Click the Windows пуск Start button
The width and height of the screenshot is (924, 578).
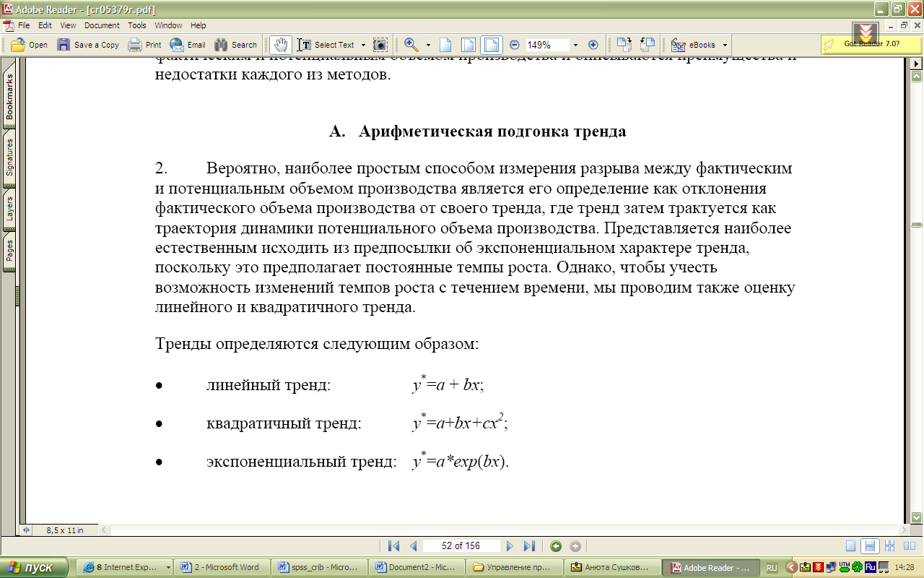point(35,567)
